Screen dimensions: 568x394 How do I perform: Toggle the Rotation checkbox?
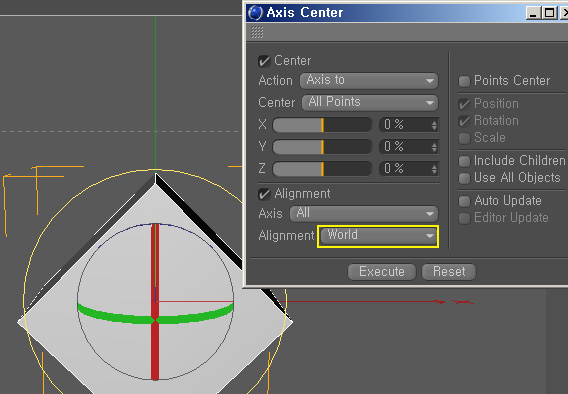(x=464, y=121)
